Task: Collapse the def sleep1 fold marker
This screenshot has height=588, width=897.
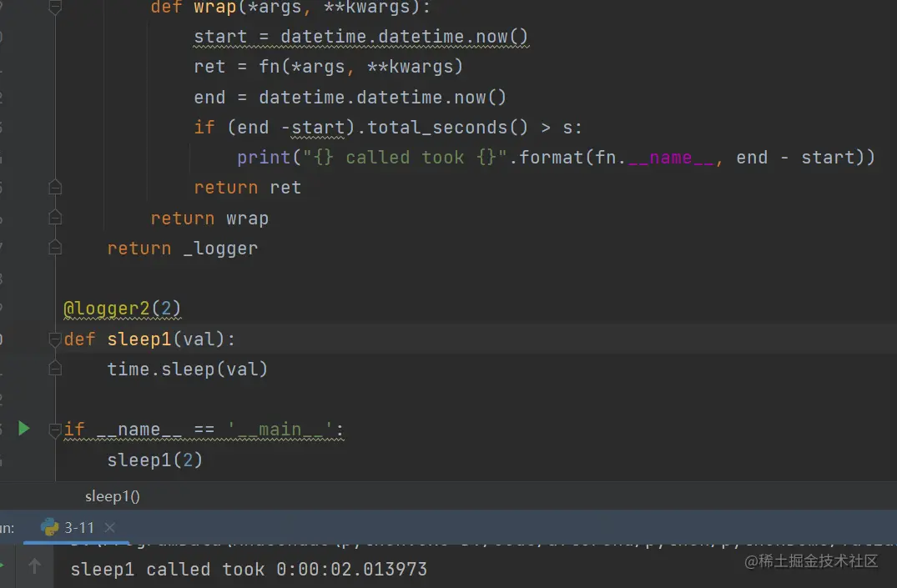Action: click(55, 339)
